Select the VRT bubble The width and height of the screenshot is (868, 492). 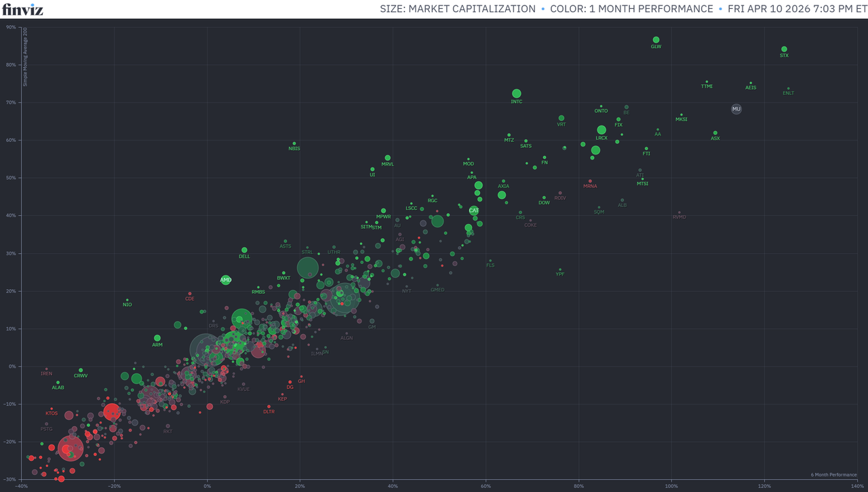point(561,118)
